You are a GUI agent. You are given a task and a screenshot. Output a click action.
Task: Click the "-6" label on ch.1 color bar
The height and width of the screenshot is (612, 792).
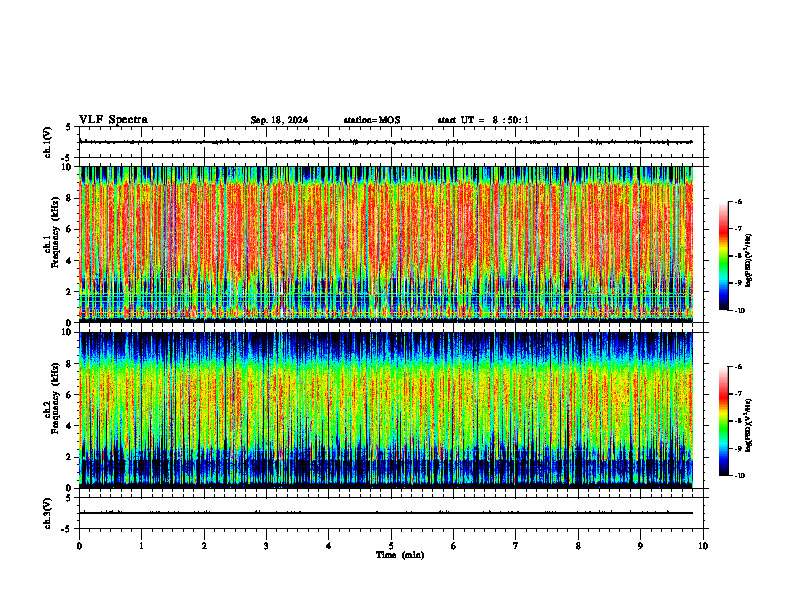738,201
